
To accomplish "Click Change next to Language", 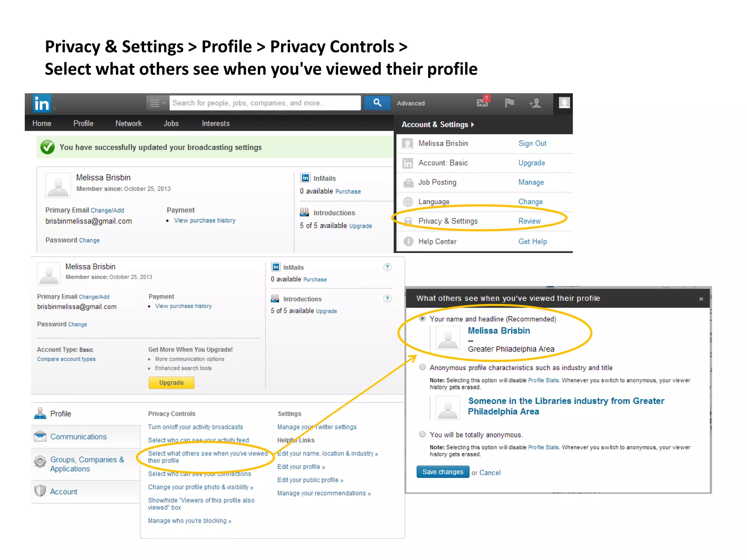I will click(530, 202).
